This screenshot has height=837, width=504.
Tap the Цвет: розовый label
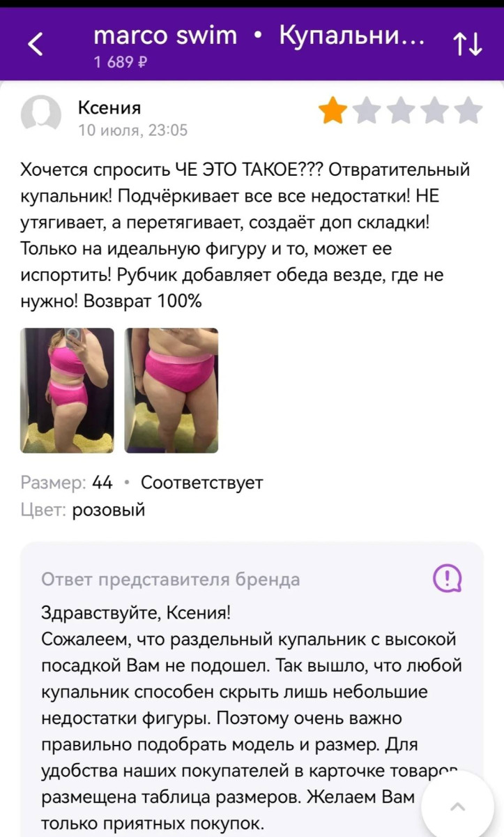coord(83,510)
